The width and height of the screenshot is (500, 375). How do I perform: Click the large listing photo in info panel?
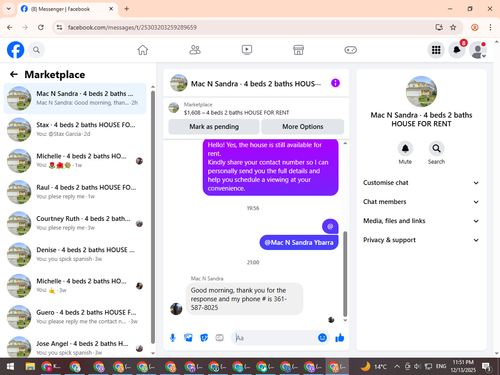pos(421,91)
